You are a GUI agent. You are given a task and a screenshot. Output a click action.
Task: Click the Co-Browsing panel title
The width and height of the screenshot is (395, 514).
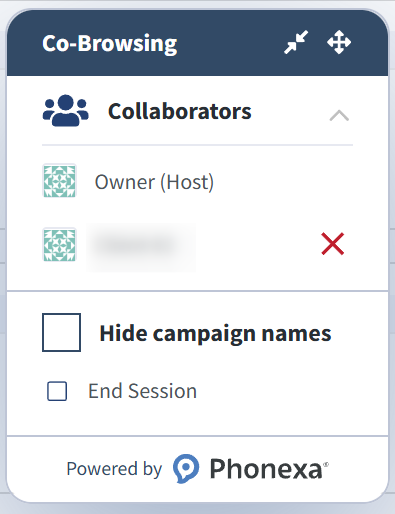[109, 44]
